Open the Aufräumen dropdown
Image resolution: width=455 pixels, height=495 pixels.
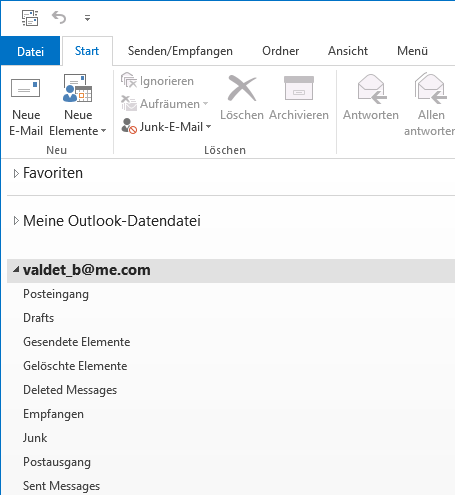(165, 104)
